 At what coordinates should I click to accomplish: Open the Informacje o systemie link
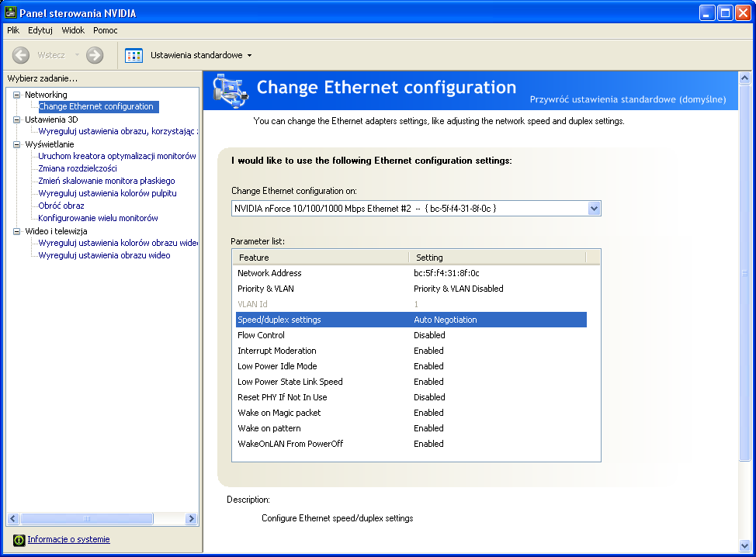[x=68, y=539]
